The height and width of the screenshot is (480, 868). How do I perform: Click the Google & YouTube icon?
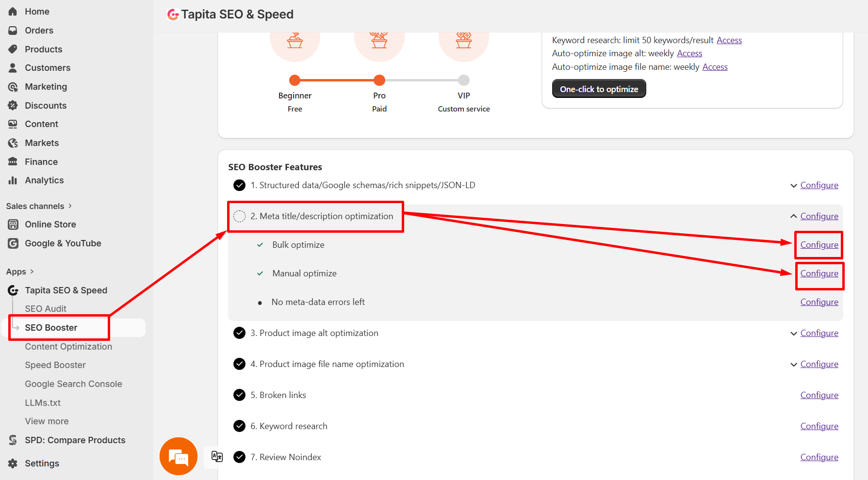pyautogui.click(x=13, y=243)
